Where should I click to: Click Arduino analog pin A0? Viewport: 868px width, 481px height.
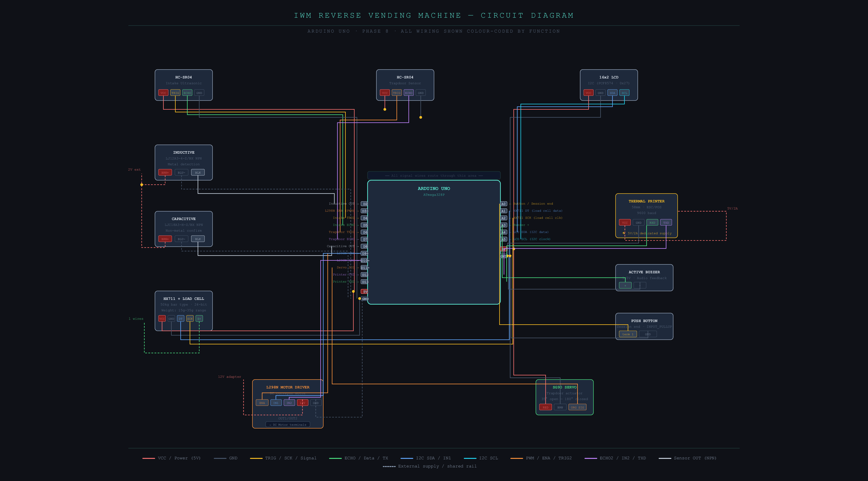click(503, 204)
